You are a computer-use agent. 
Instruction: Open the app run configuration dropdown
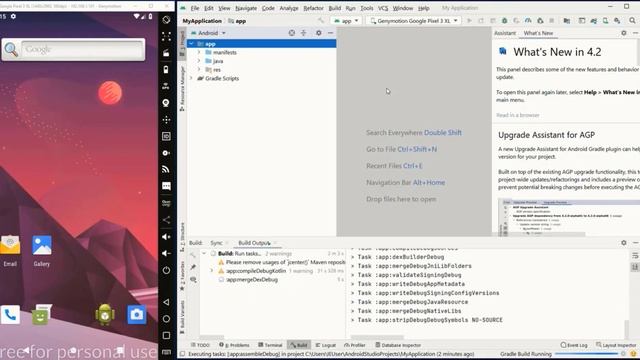tap(346, 20)
